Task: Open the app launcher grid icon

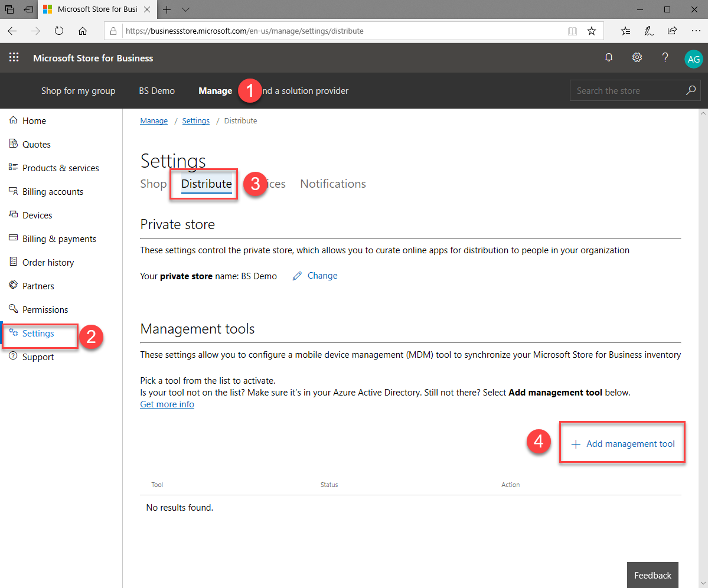Action: [x=14, y=58]
